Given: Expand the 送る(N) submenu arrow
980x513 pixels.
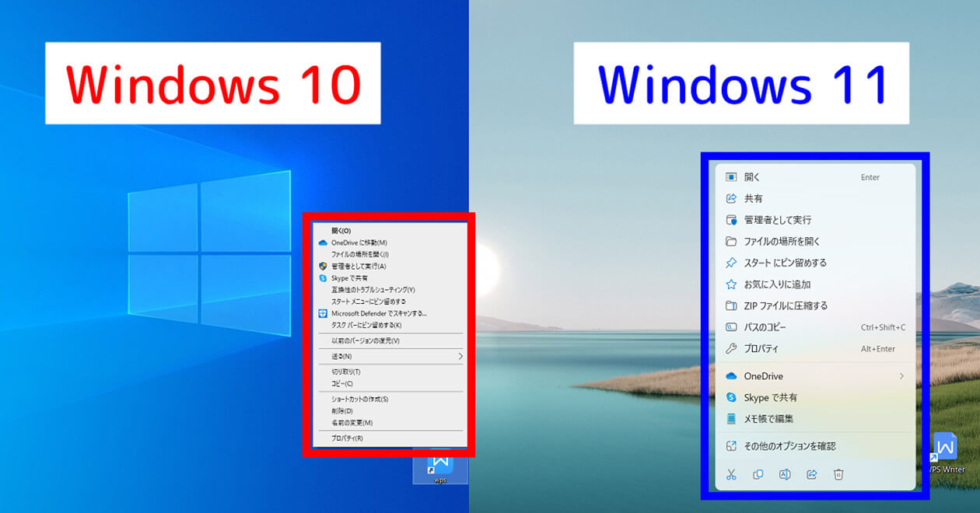Looking at the screenshot, I should click(460, 357).
